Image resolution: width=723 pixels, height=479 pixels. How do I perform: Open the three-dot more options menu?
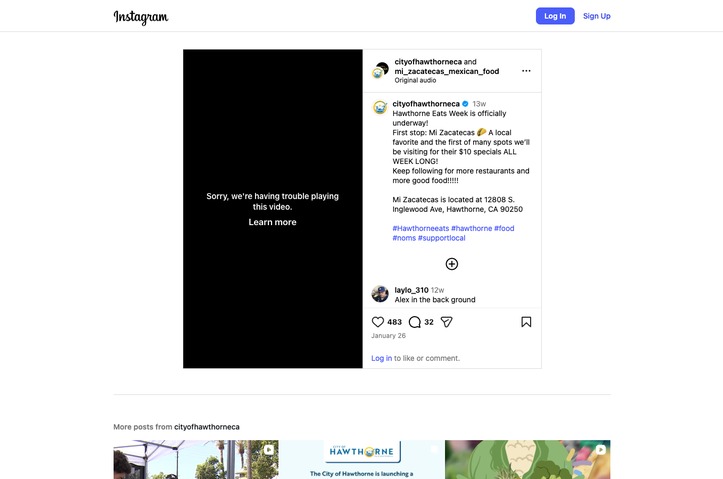coord(526,71)
